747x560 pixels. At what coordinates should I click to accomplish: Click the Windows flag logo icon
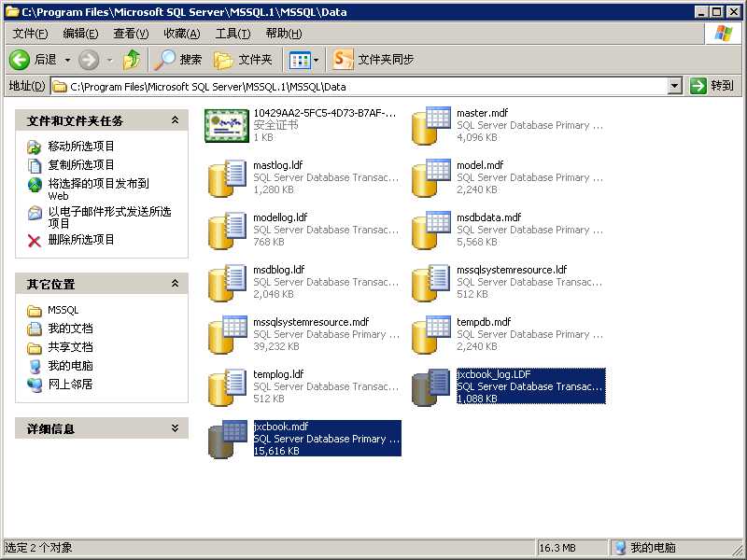pos(723,34)
